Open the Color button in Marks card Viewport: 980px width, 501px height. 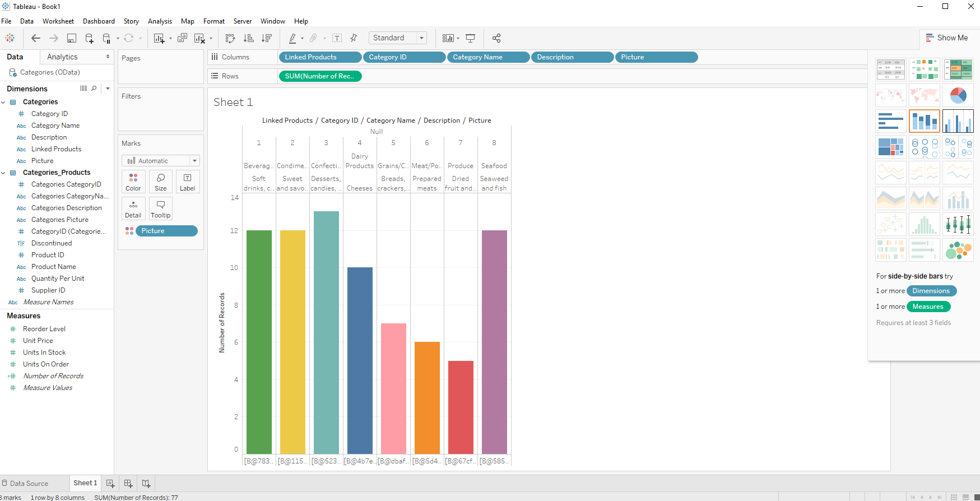click(x=133, y=182)
